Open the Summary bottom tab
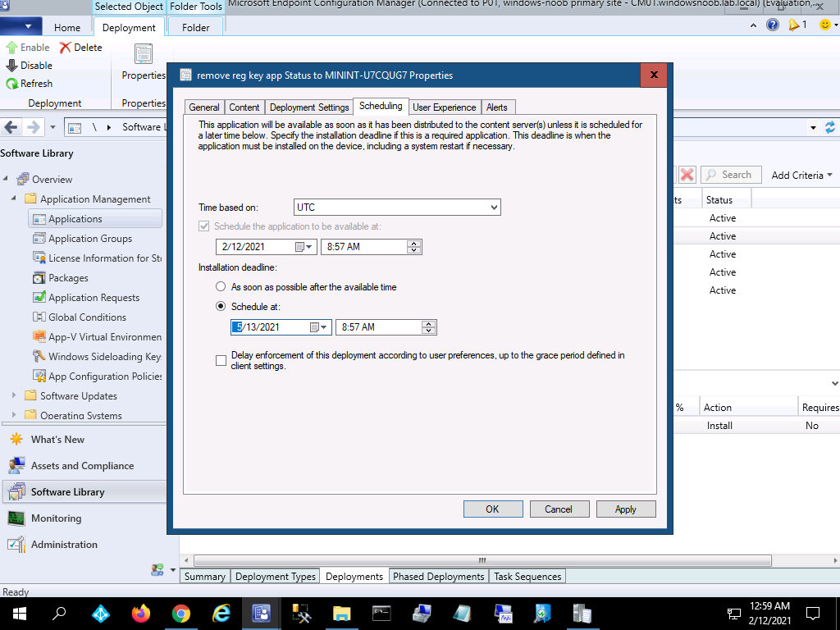The height and width of the screenshot is (630, 840). pyautogui.click(x=204, y=577)
